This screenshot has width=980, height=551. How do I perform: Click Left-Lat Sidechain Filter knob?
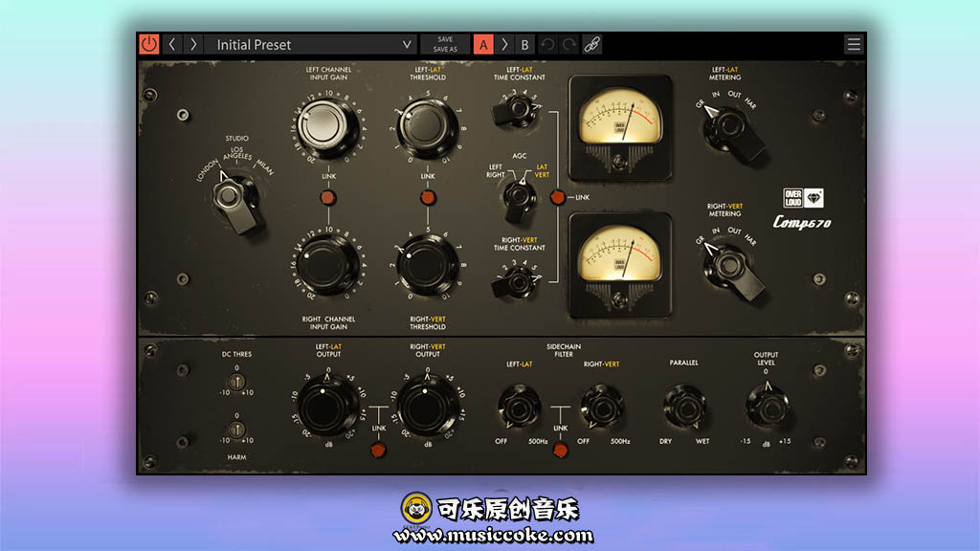click(520, 407)
